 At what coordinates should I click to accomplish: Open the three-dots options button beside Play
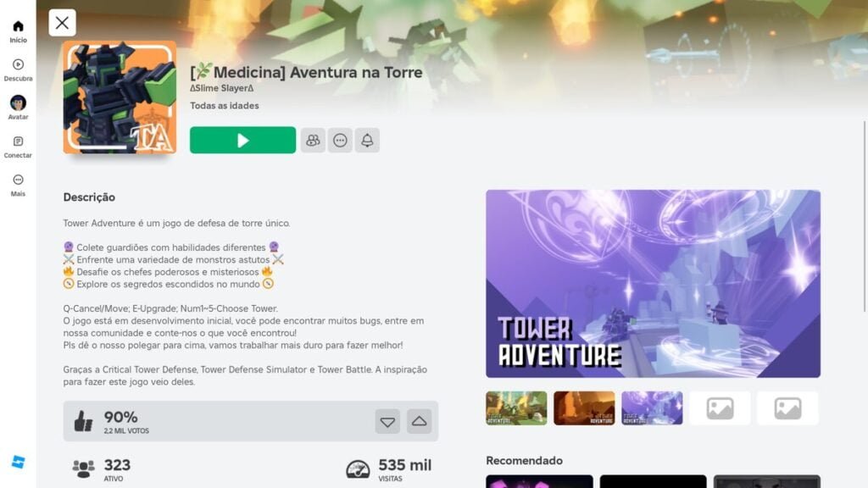click(x=340, y=141)
